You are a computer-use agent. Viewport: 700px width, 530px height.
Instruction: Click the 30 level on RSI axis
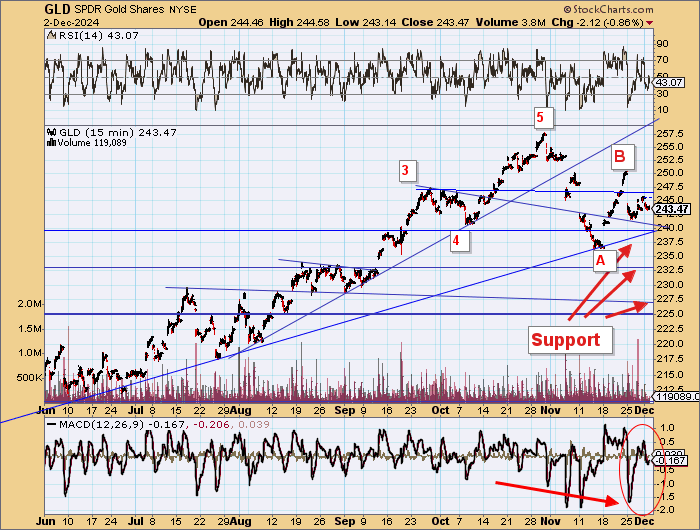pyautogui.click(x=662, y=93)
